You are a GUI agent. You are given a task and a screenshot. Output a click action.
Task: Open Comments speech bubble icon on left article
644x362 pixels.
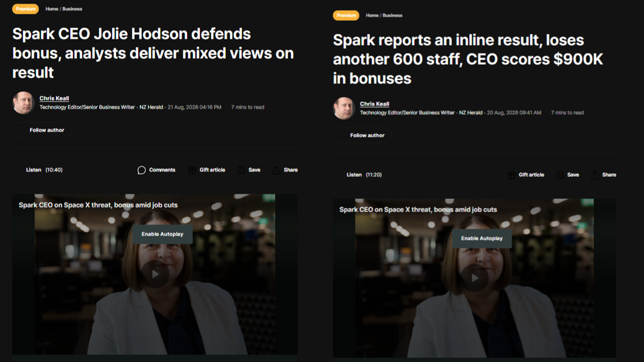(x=142, y=170)
